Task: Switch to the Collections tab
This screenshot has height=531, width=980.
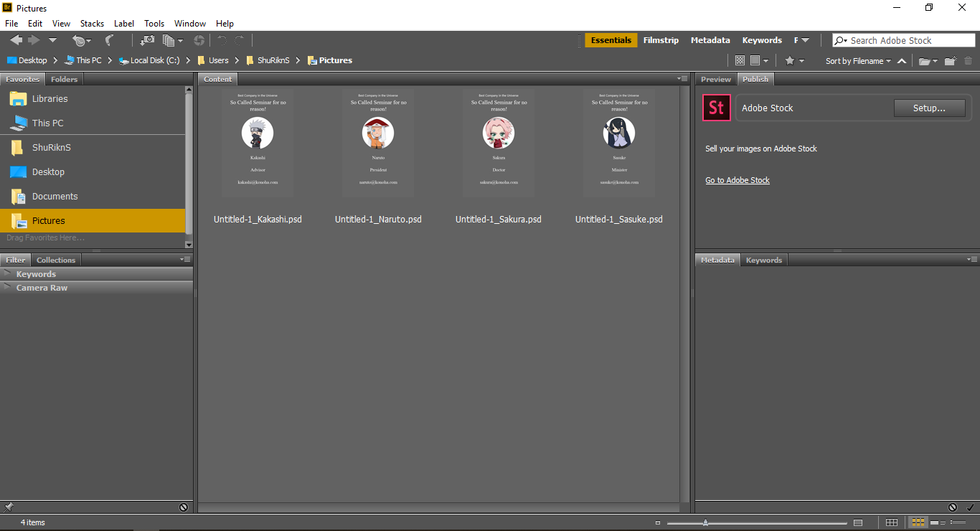Action: click(x=56, y=260)
